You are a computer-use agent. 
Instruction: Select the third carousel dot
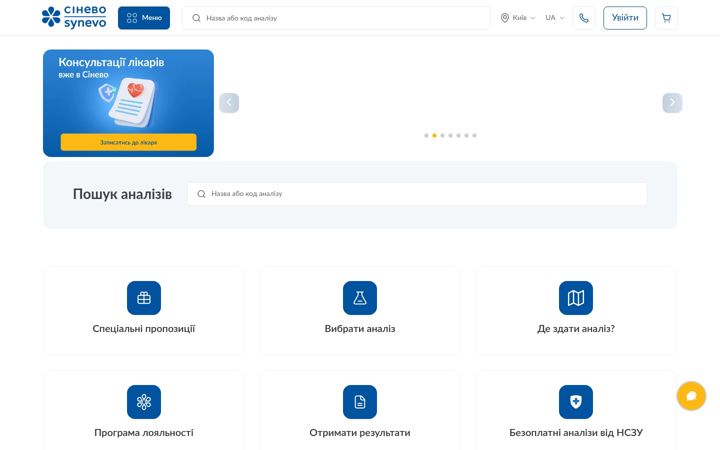coord(443,135)
